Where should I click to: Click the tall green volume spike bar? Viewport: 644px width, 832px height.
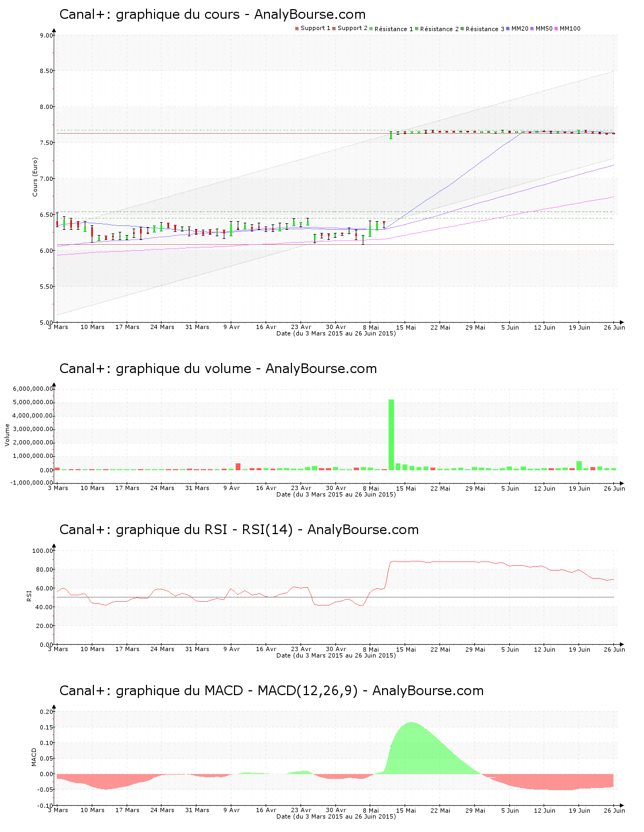(391, 434)
